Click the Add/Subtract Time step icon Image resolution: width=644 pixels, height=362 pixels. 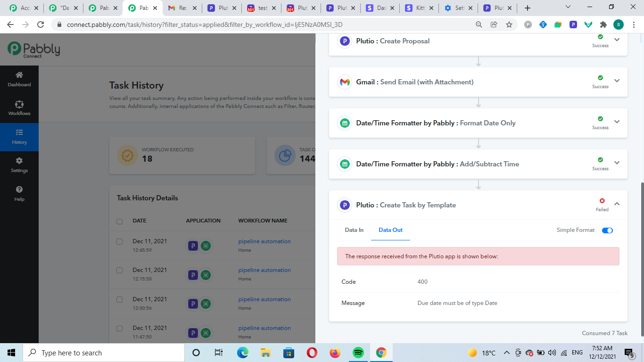tap(345, 164)
